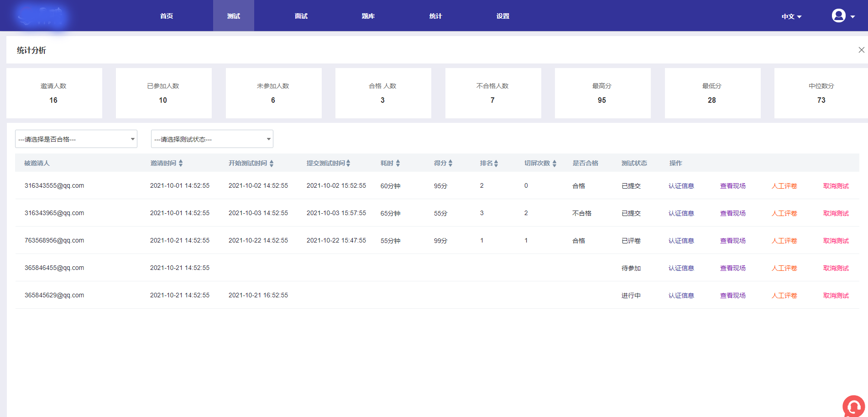This screenshot has height=417, width=868.
Task: Switch to the 面试 tab
Action: point(301,16)
